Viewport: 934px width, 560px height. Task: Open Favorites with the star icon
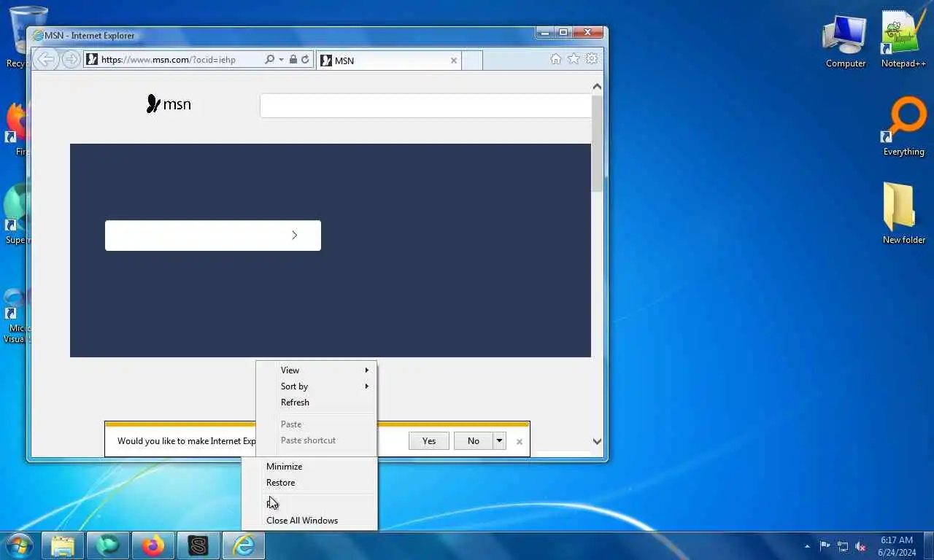click(x=574, y=59)
